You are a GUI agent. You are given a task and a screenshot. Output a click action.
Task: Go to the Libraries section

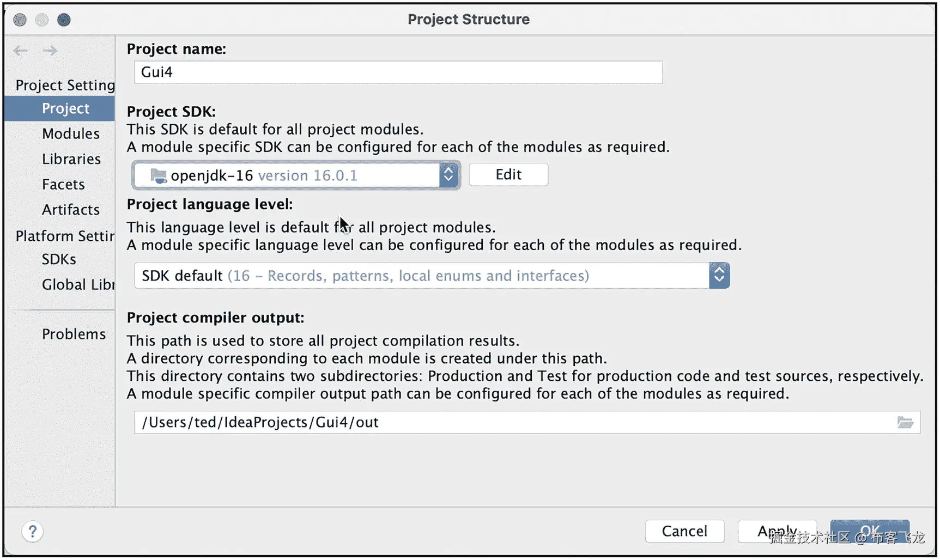pos(71,159)
